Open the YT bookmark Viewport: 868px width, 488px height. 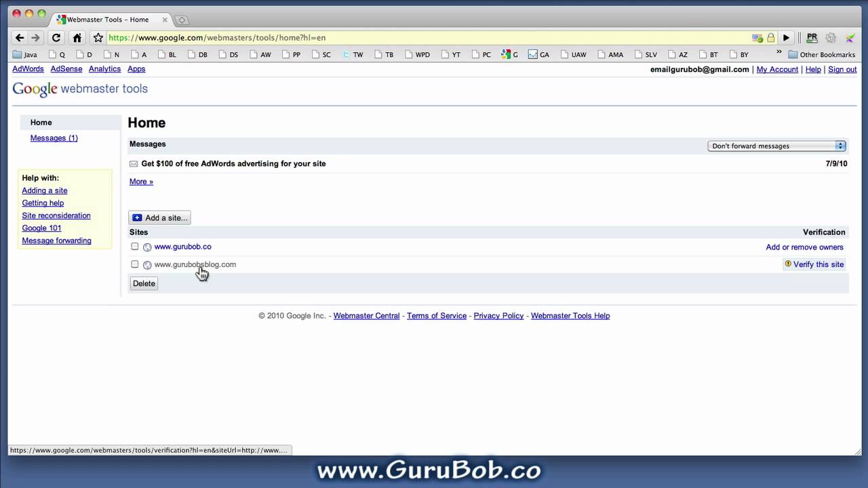[x=451, y=54]
